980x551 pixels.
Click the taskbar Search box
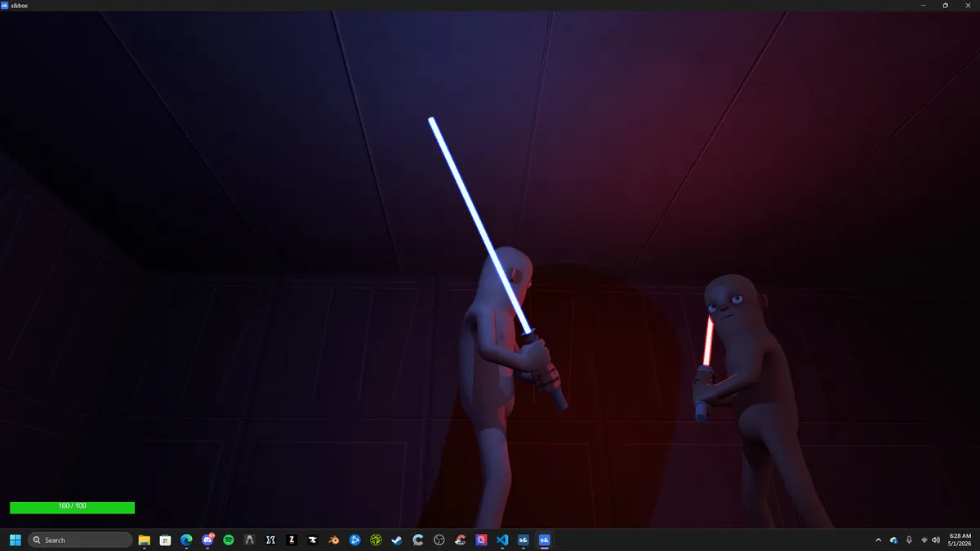80,540
